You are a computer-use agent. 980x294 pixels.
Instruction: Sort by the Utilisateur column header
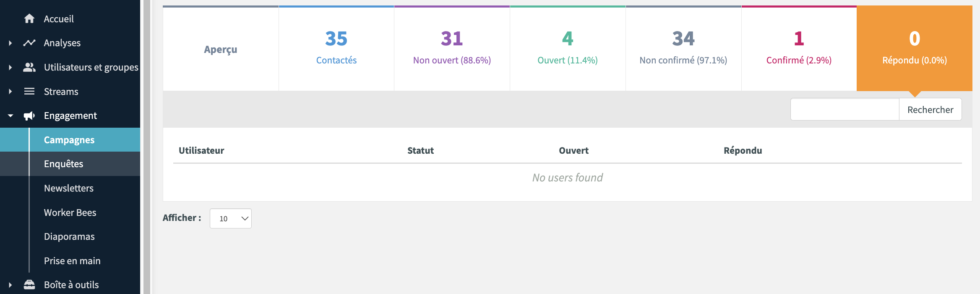tap(201, 150)
